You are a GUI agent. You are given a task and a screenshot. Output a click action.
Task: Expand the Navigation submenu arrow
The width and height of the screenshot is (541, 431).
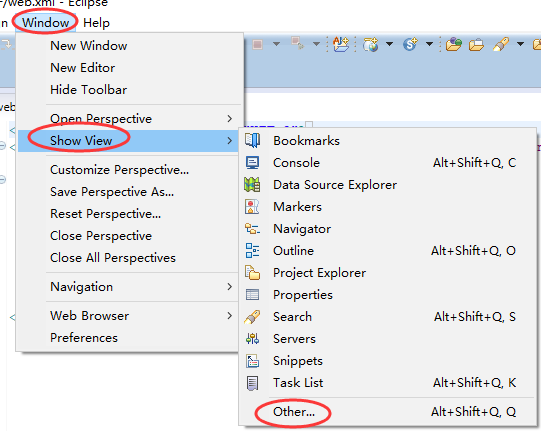click(230, 287)
